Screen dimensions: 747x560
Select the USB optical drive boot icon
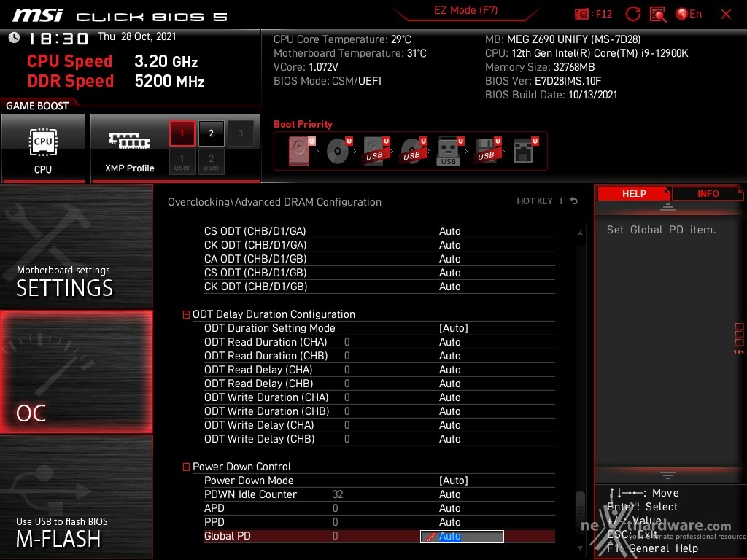click(x=413, y=150)
